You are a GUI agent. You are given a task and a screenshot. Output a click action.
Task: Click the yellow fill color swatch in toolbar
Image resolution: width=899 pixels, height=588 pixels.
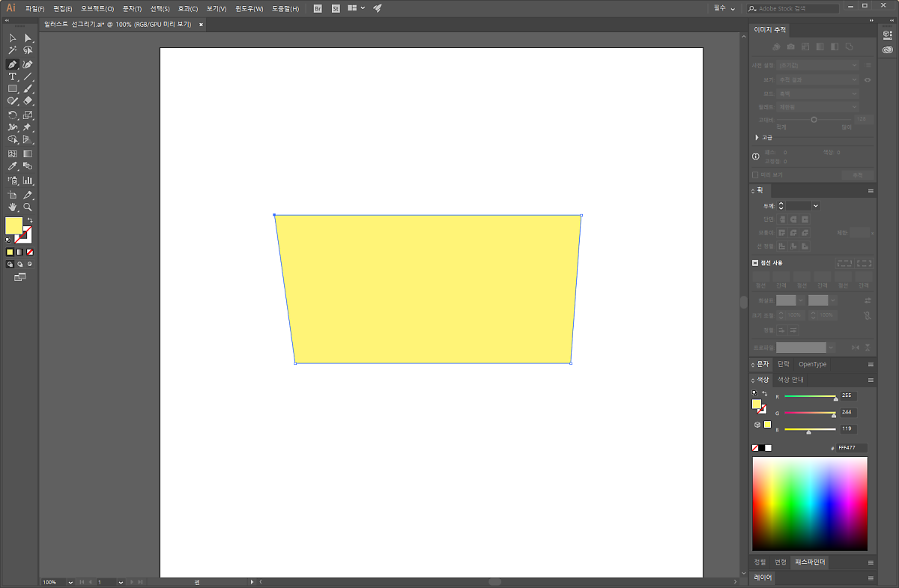click(13, 225)
